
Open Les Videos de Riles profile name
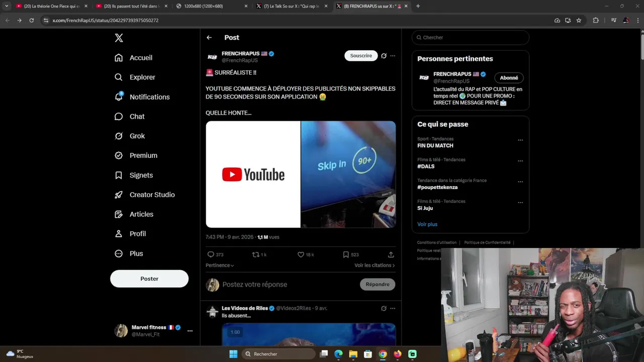pos(245,308)
